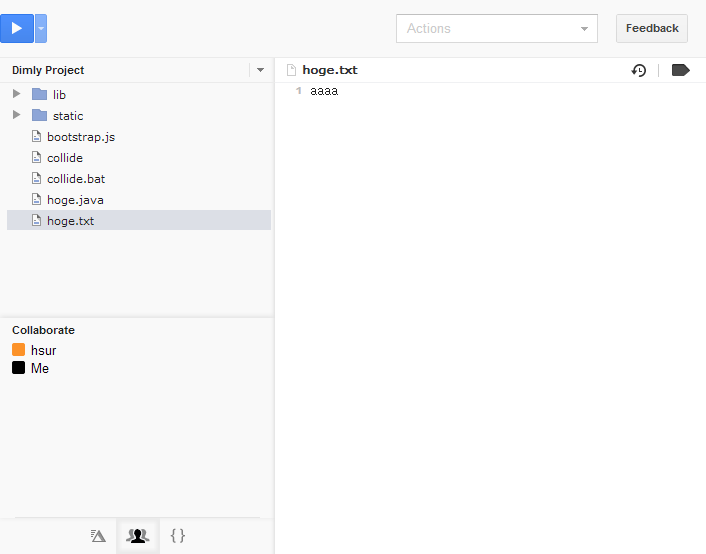Click the Feedback button
Image resolution: width=706 pixels, height=554 pixels.
click(x=651, y=28)
